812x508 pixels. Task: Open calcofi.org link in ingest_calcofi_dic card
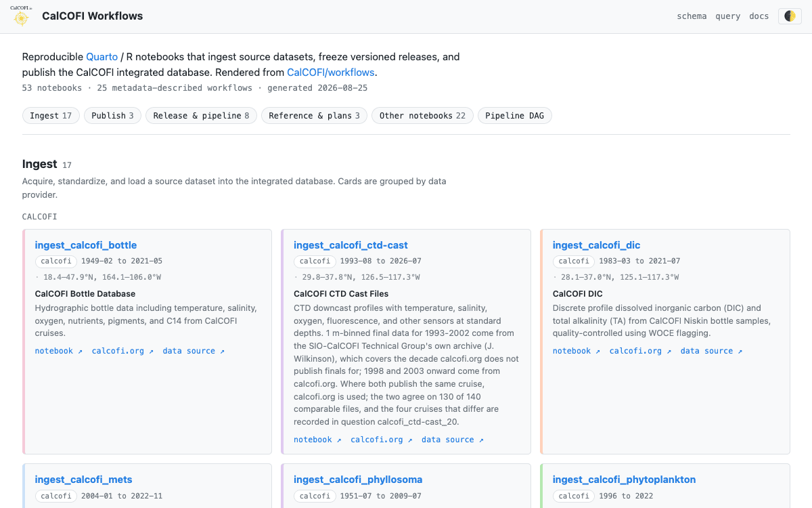coord(640,351)
